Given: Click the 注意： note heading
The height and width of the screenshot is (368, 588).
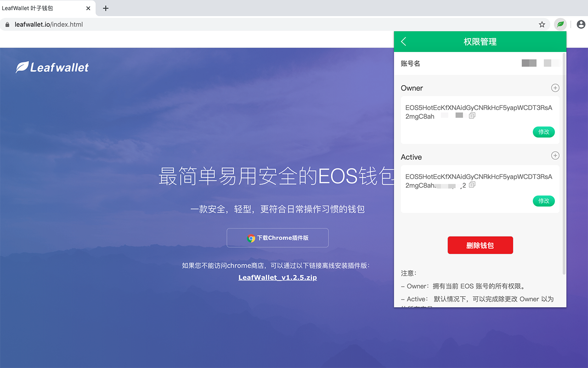Looking at the screenshot, I should [408, 273].
